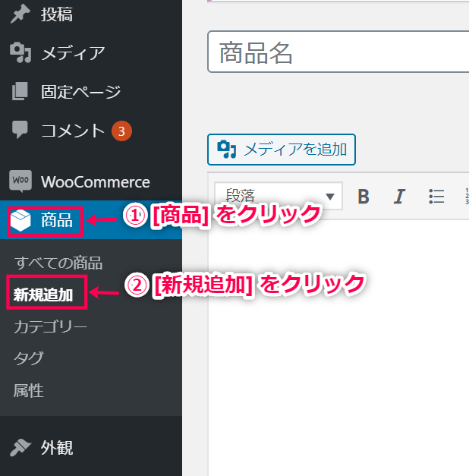This screenshot has width=469, height=476.
Task: Click the box icon beside 商品
Action: pos(20,220)
